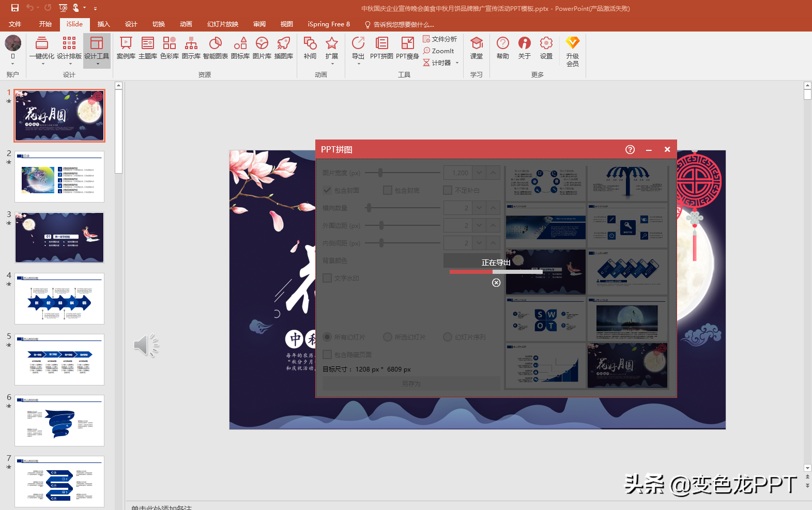This screenshot has width=812, height=510.
Task: Expand the 设计工具 dropdown arrow
Action: 97,64
